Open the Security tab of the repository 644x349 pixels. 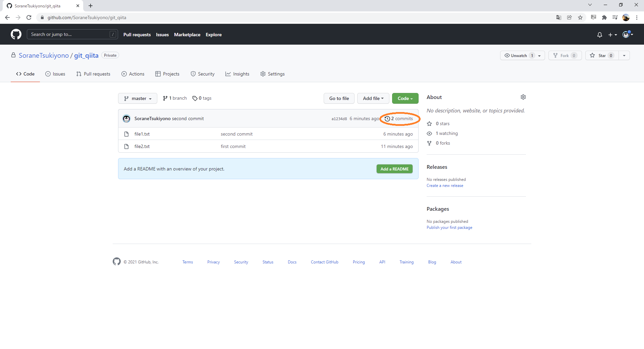[x=203, y=74]
